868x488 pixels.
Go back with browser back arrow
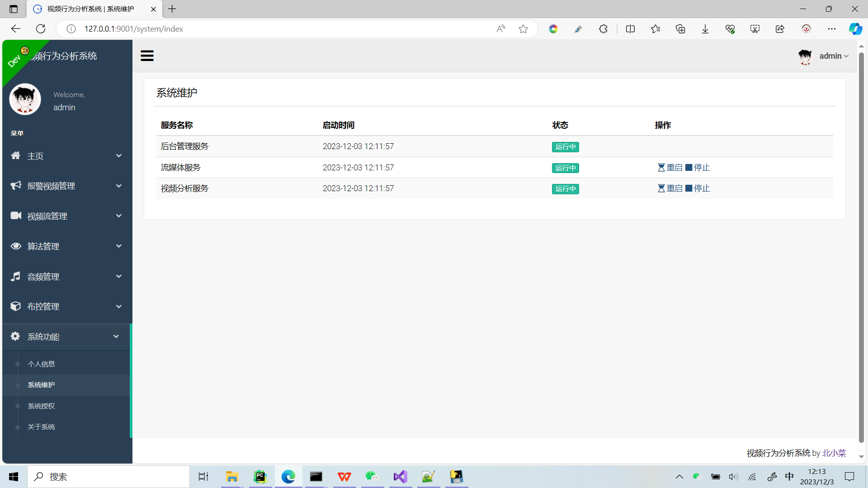[16, 29]
